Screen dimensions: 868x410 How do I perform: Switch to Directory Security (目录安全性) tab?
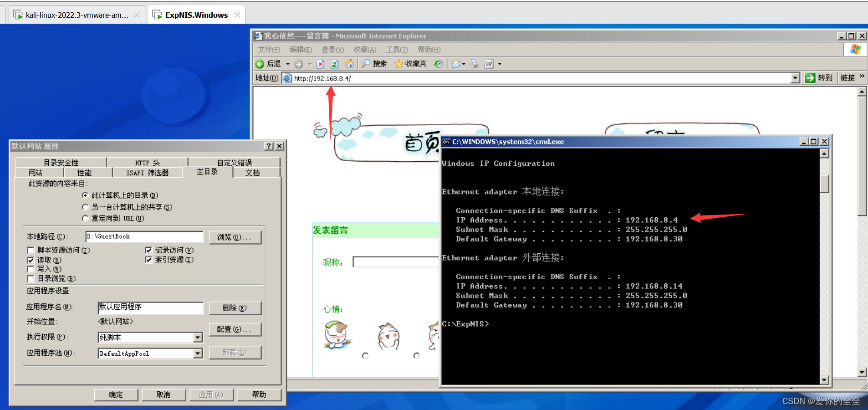[x=61, y=163]
